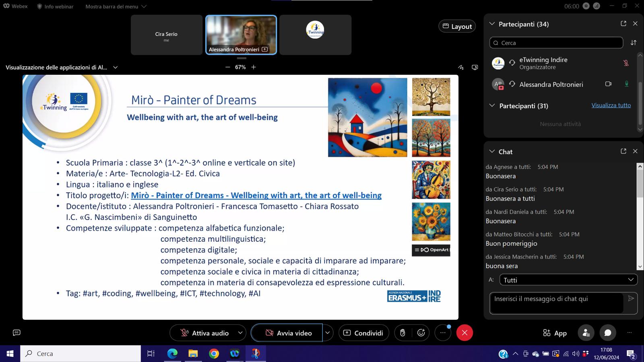The width and height of the screenshot is (644, 362).
Task: Open the connection statistics icon
Action: click(x=597, y=6)
